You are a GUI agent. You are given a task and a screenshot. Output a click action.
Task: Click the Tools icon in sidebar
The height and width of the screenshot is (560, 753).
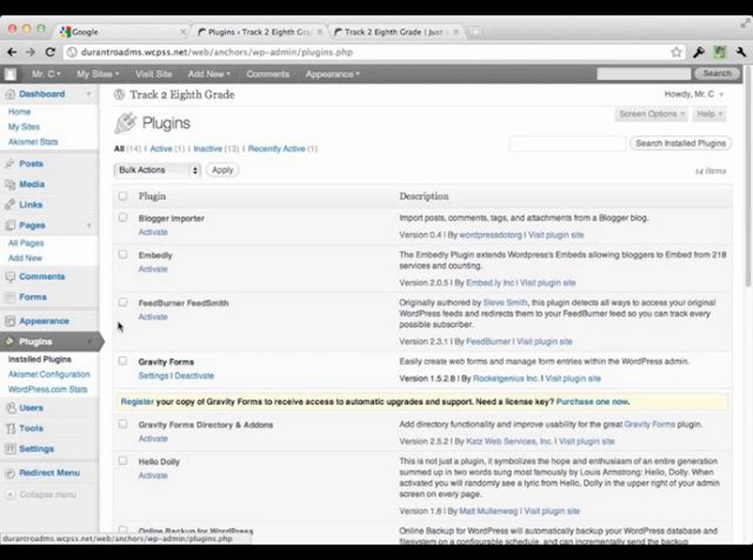(10, 428)
